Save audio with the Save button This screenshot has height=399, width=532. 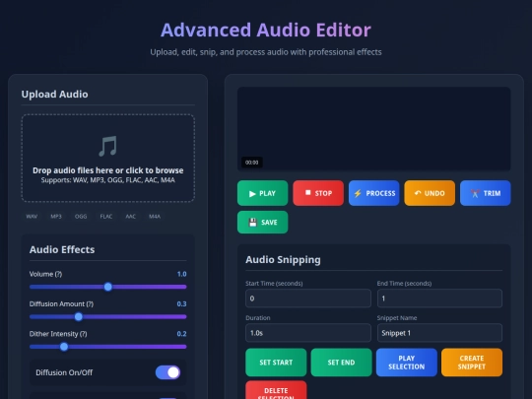pos(262,223)
